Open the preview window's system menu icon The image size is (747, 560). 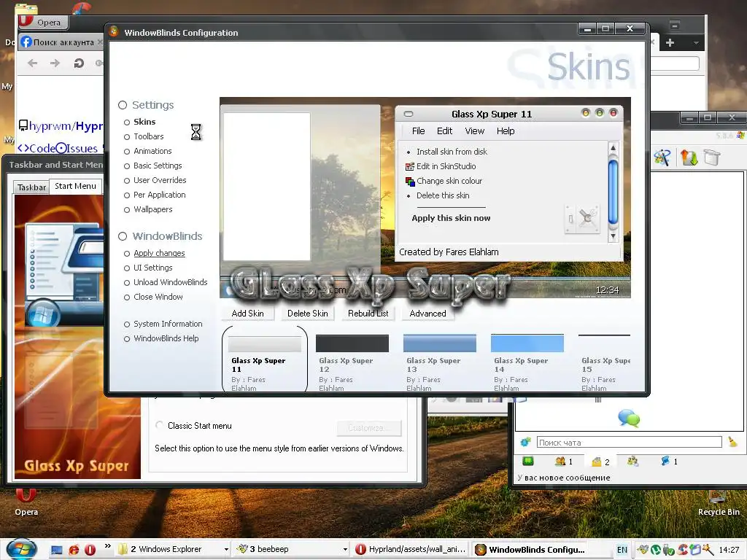click(409, 114)
